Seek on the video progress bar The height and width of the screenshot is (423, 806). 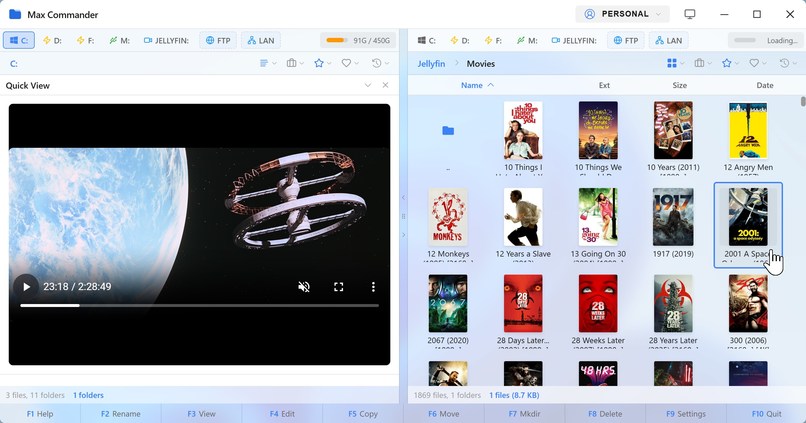199,305
